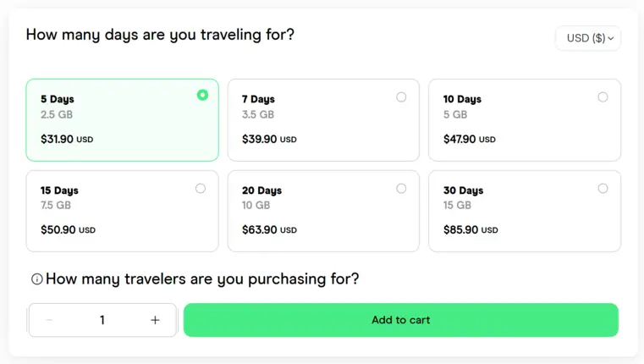This screenshot has width=644, height=364.
Task: Add the selected plan to cart
Action: click(x=401, y=320)
